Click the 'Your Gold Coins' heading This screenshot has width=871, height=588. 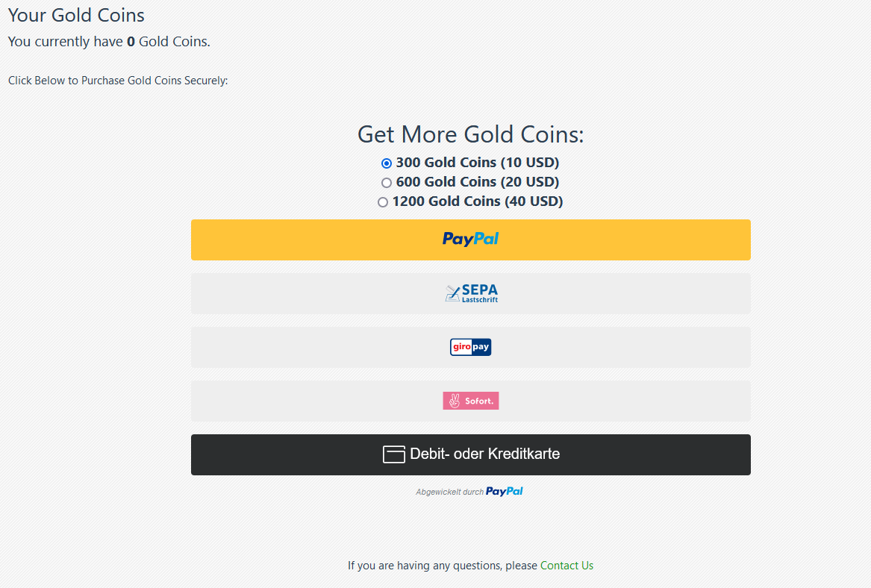click(x=76, y=15)
